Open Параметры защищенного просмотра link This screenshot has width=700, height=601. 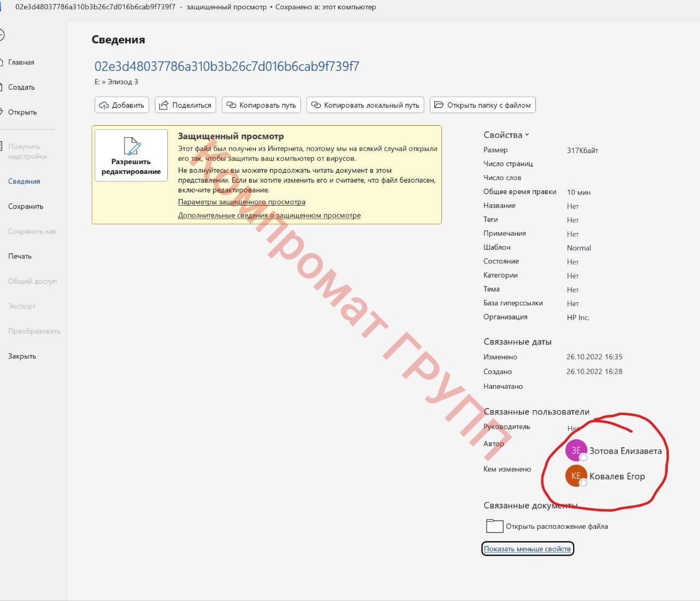pos(241,202)
